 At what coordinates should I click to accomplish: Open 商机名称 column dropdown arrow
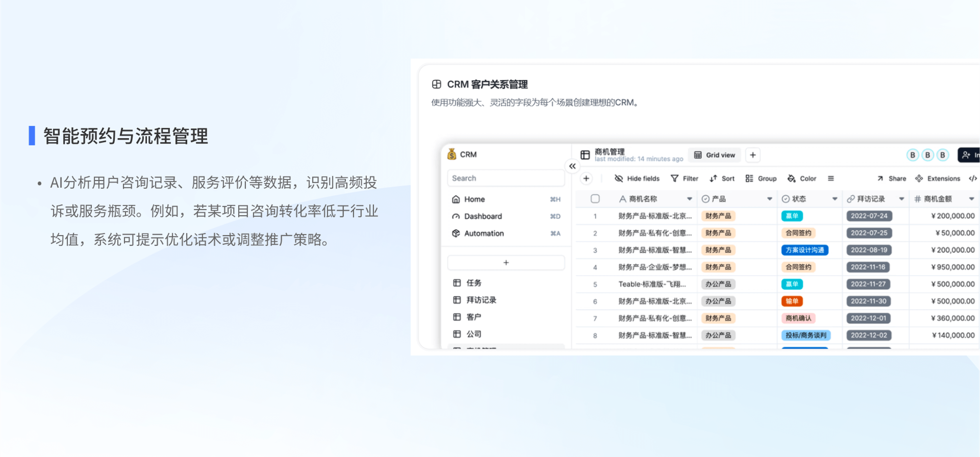point(689,199)
